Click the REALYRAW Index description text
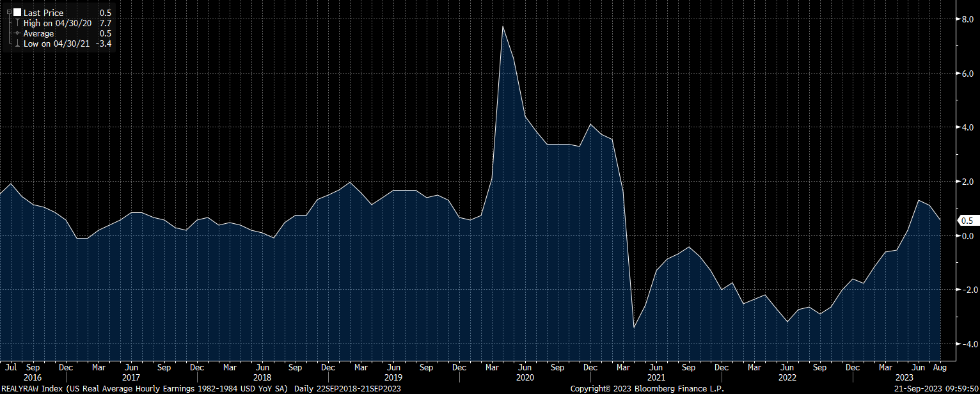This screenshot has width=980, height=394. click(x=145, y=389)
